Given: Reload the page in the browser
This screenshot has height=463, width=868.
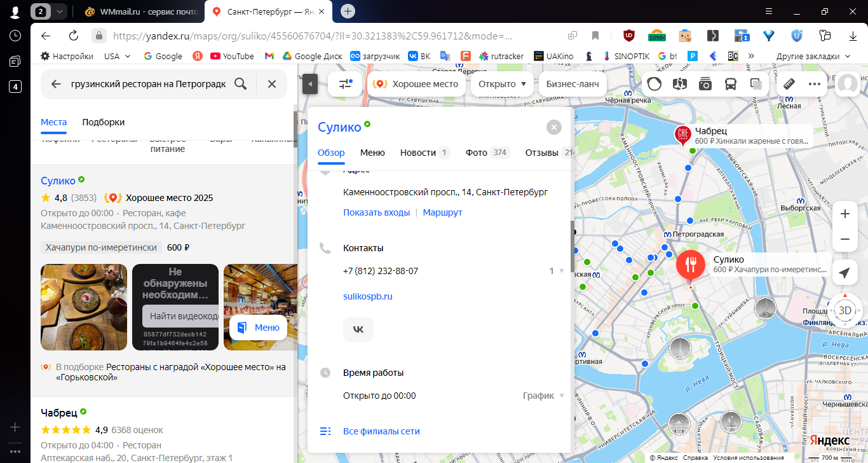Looking at the screenshot, I should click(x=74, y=36).
